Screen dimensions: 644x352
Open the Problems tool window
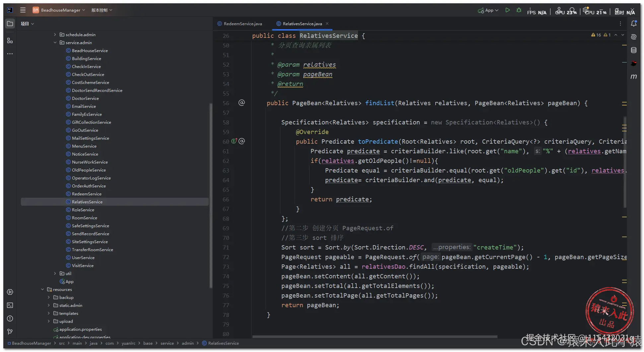(x=10, y=318)
